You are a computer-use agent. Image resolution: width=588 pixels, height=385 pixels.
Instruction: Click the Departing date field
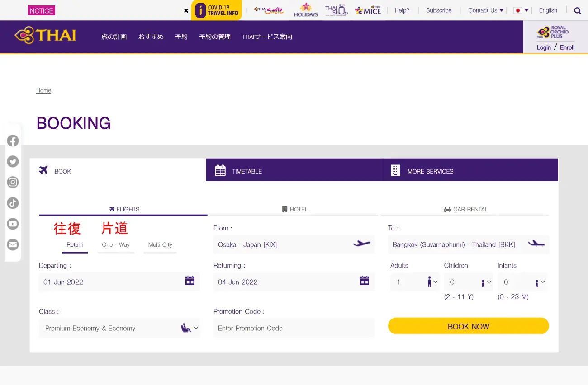[x=119, y=282]
